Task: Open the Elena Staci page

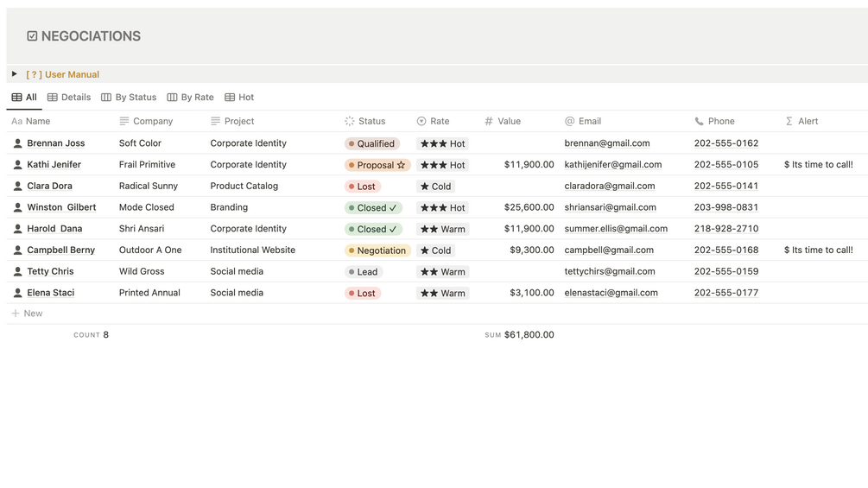Action: (50, 293)
